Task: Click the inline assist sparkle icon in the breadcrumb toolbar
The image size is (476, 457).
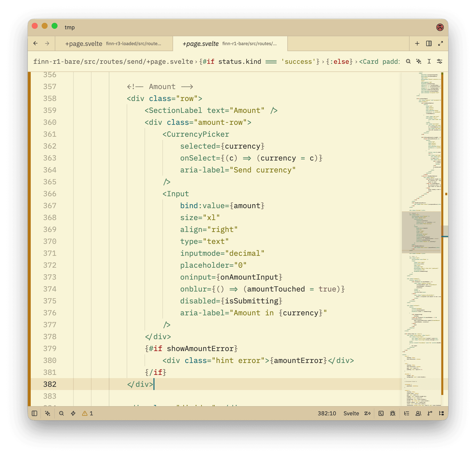Action: [x=419, y=61]
